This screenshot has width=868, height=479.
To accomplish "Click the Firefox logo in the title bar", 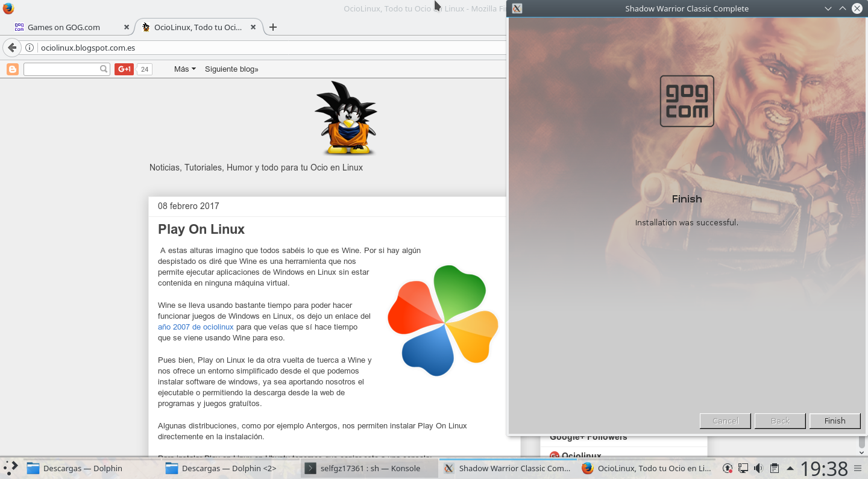I will click(8, 8).
